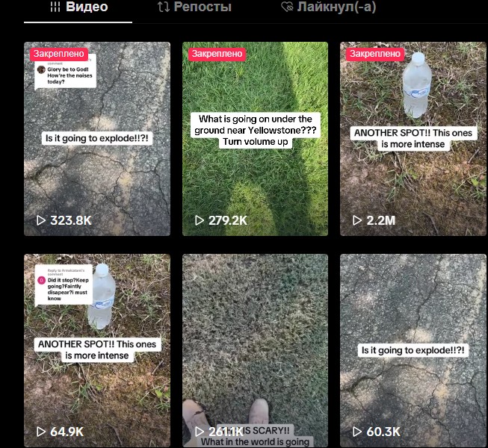The width and height of the screenshot is (488, 448).
Task: Click play icon next to 2.2M
Action: [357, 220]
